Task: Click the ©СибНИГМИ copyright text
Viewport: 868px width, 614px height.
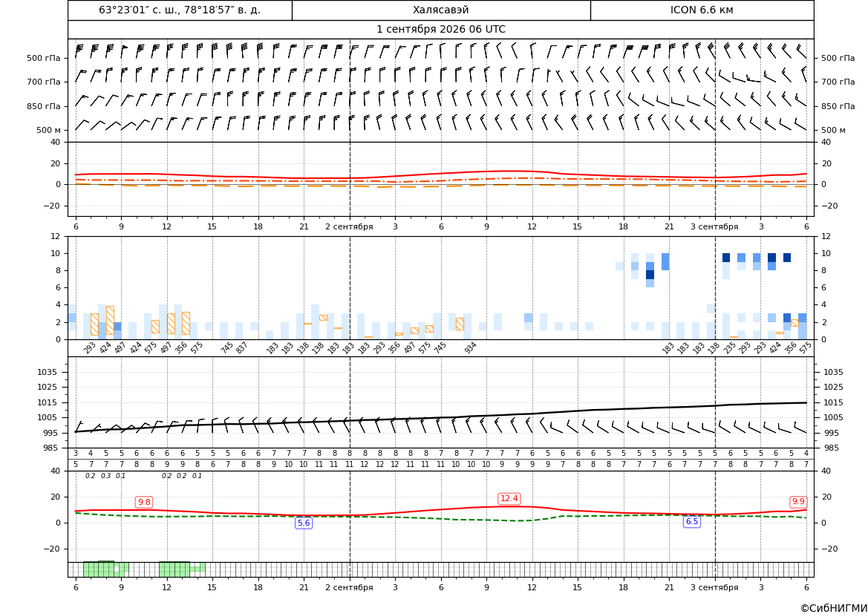Action: pyautogui.click(x=834, y=608)
